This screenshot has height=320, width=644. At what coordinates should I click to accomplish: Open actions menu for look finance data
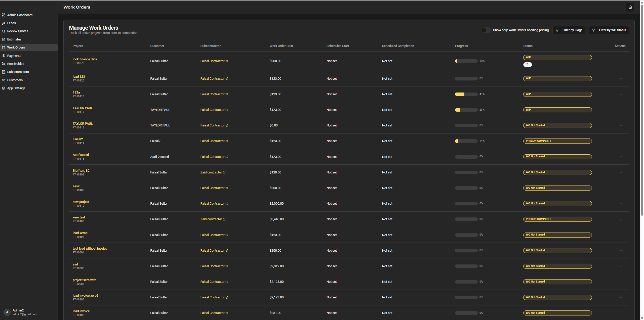coord(622,61)
